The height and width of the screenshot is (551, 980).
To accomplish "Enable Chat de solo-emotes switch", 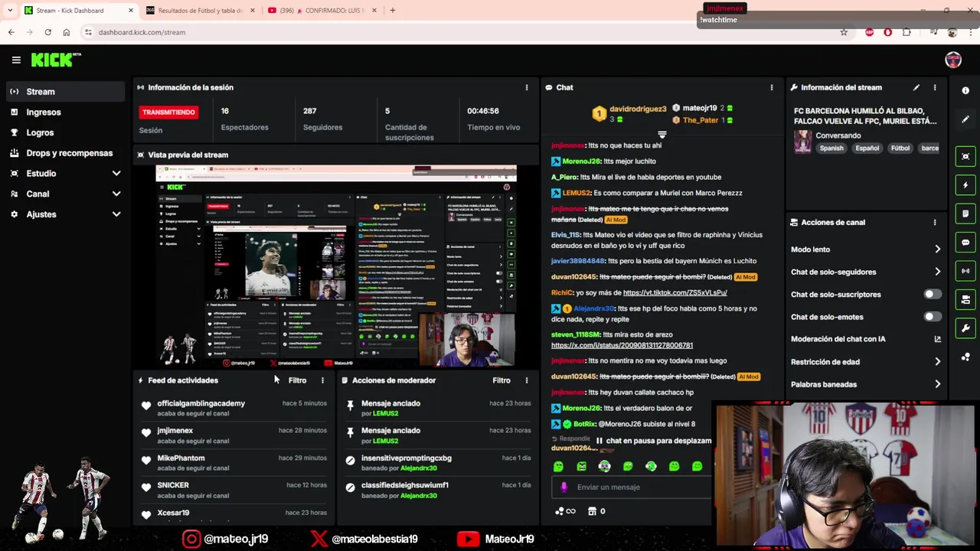I will click(x=932, y=317).
